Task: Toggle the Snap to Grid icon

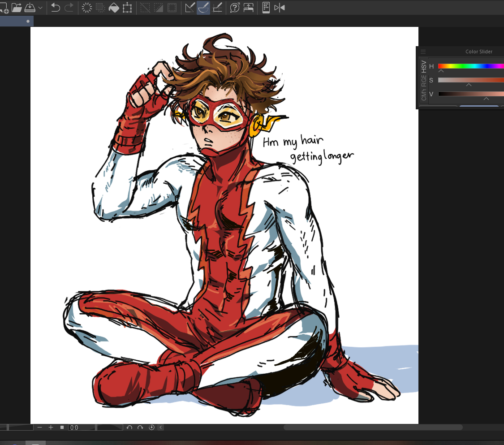Action: pyautogui.click(x=217, y=8)
